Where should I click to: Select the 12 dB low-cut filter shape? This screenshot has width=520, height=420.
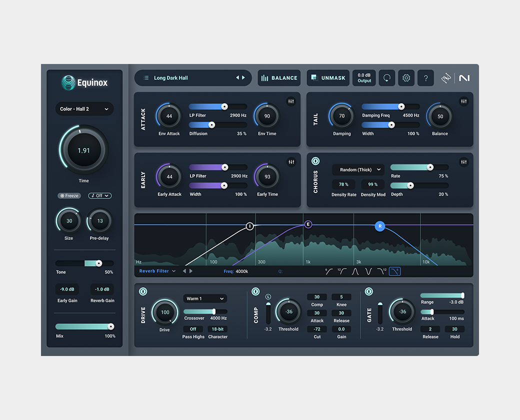click(342, 271)
